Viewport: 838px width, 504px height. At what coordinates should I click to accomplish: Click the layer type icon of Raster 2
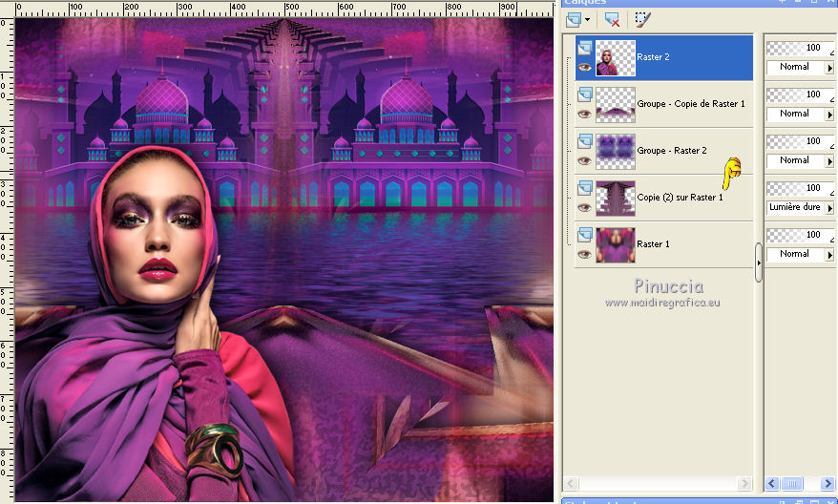[585, 48]
